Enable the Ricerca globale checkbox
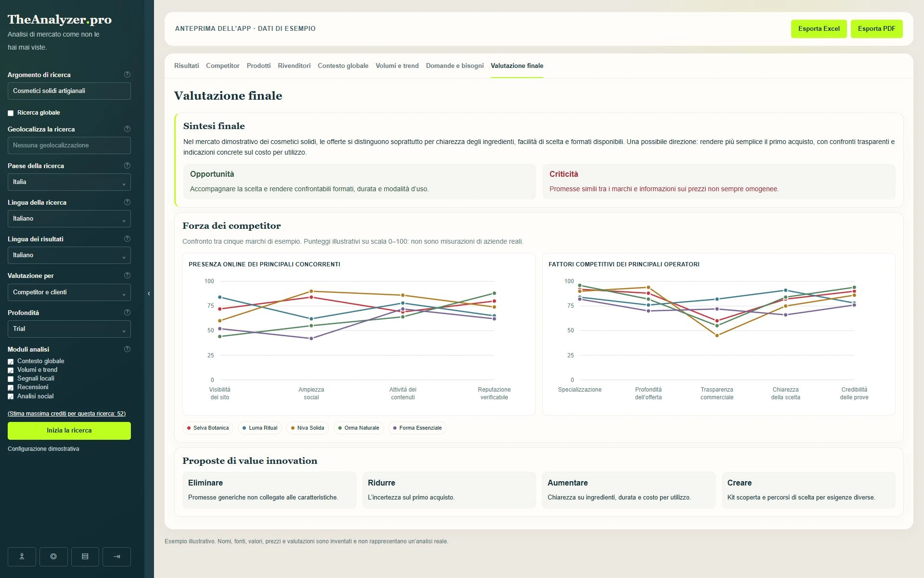This screenshot has width=924, height=578. tap(11, 113)
